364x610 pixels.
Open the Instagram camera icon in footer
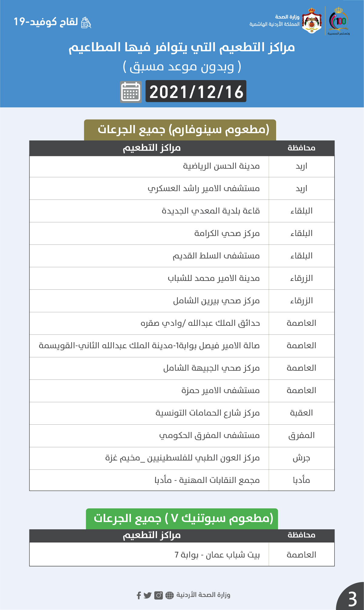coord(159,595)
